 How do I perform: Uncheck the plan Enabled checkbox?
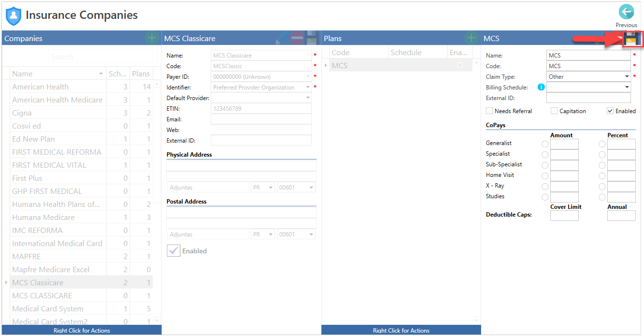tap(610, 111)
